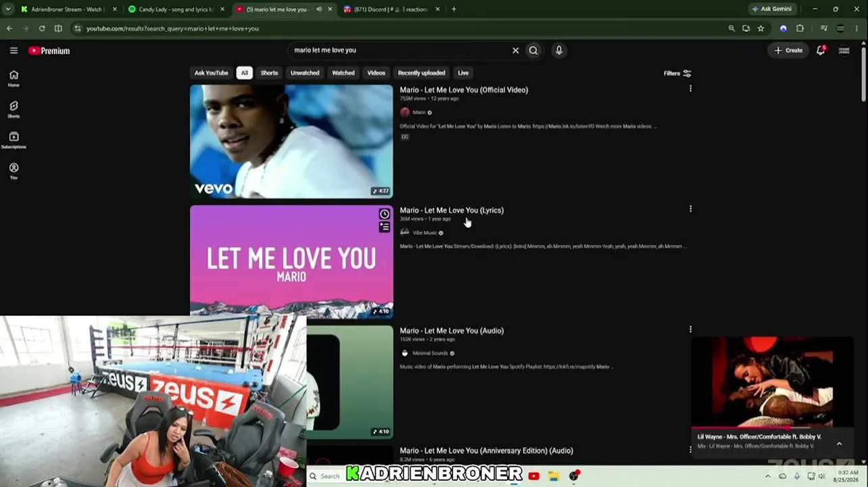Viewport: 868px width, 487px height.
Task: Open the browser extensions puzzle icon
Action: 800,28
